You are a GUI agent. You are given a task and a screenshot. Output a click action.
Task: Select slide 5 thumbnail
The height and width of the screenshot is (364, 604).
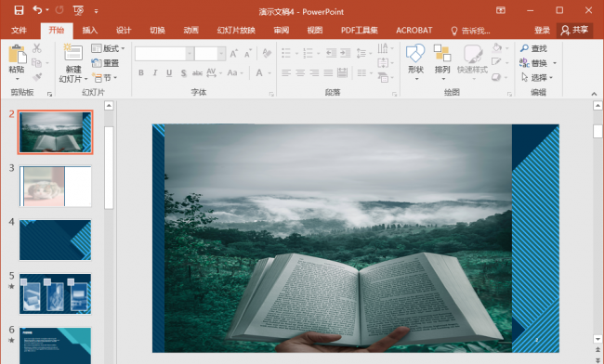(x=56, y=294)
